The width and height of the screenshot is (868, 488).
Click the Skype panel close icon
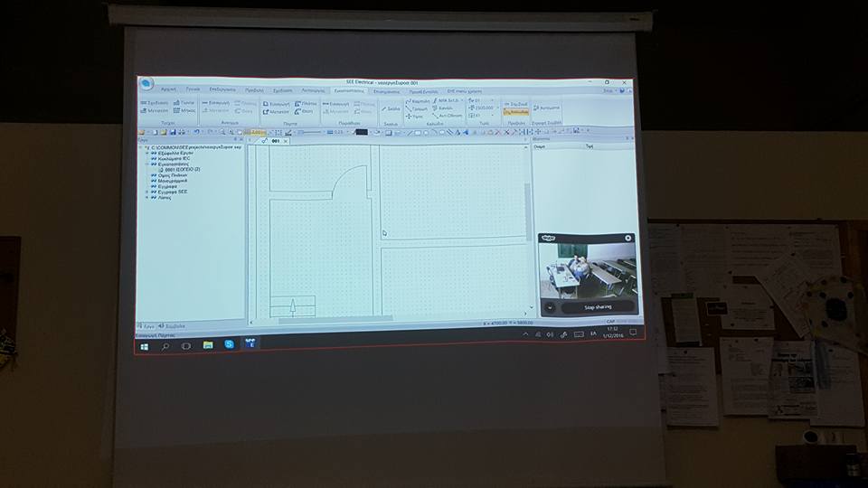628,238
